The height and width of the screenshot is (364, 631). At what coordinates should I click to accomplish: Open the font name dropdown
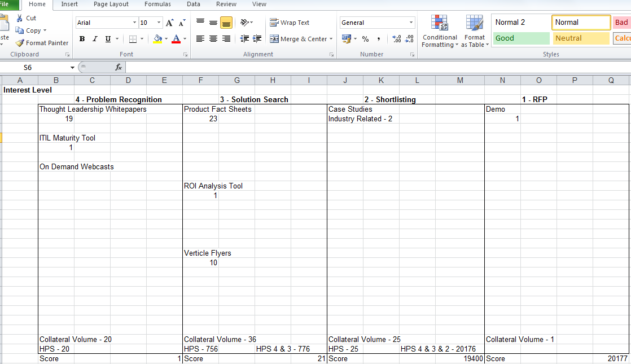coord(134,23)
